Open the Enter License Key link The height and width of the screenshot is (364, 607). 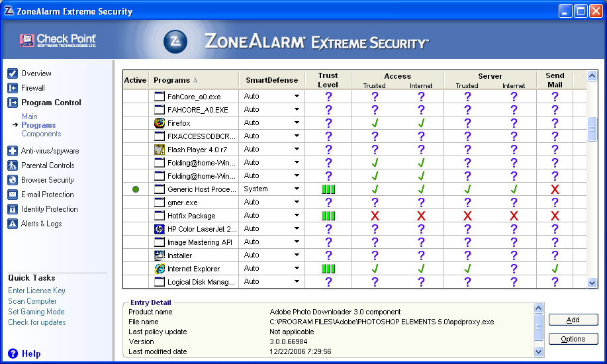[37, 291]
